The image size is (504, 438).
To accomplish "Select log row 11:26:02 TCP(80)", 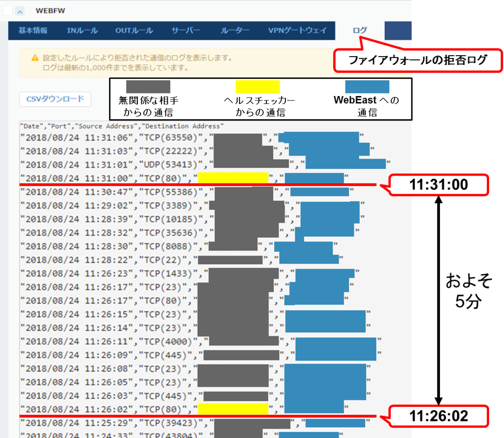I will click(x=184, y=409).
